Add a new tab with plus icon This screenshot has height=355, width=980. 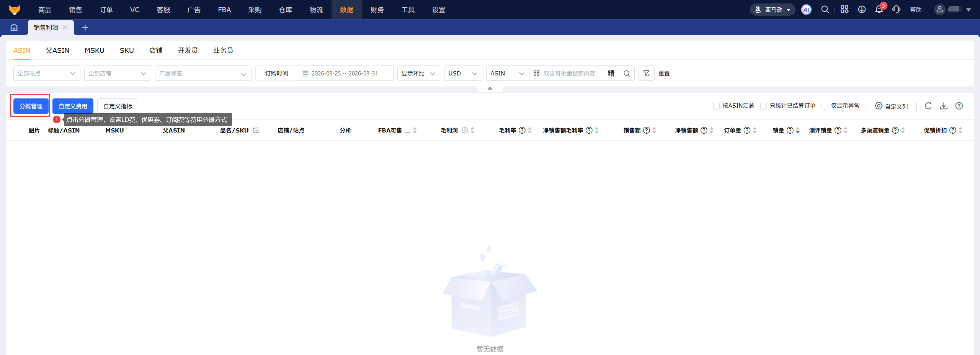click(x=85, y=28)
